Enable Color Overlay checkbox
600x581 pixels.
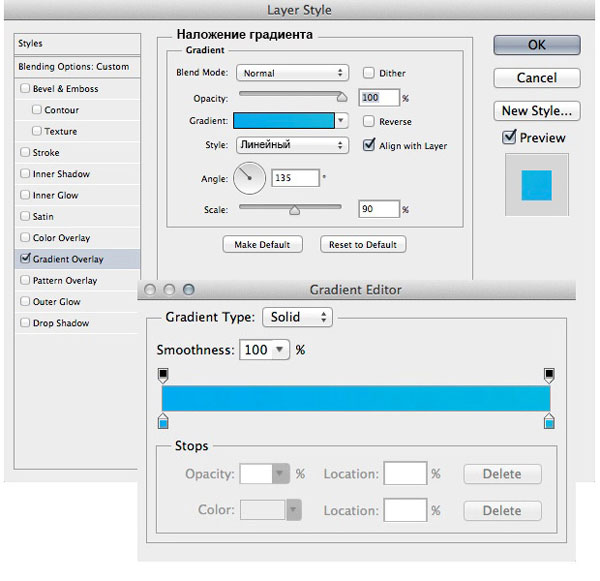25,237
